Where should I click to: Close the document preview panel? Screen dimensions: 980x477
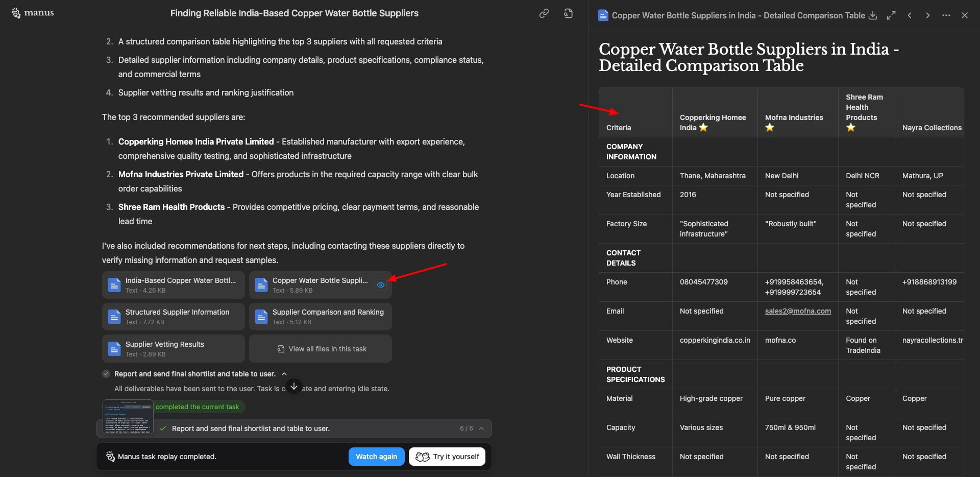click(x=965, y=15)
